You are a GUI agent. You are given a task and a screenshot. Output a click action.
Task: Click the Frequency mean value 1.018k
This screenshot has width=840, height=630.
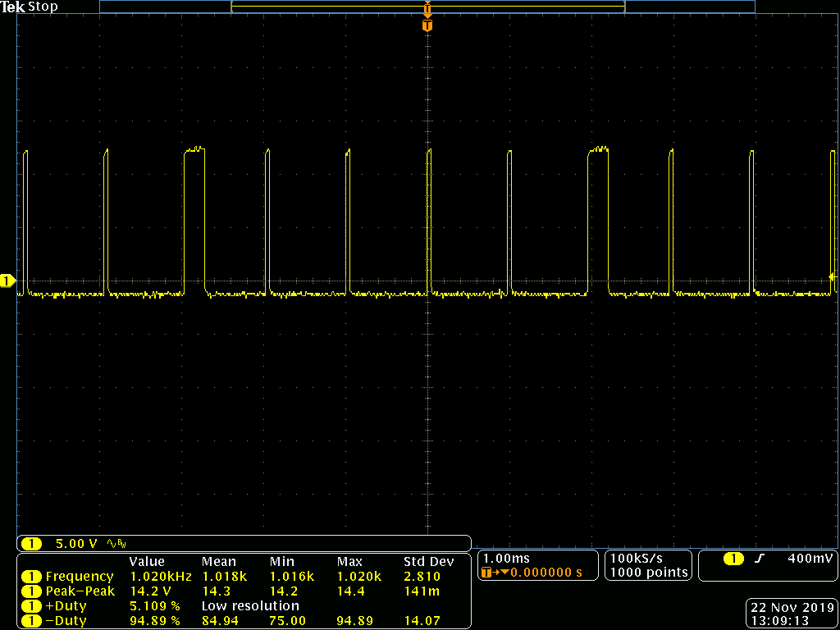click(225, 577)
